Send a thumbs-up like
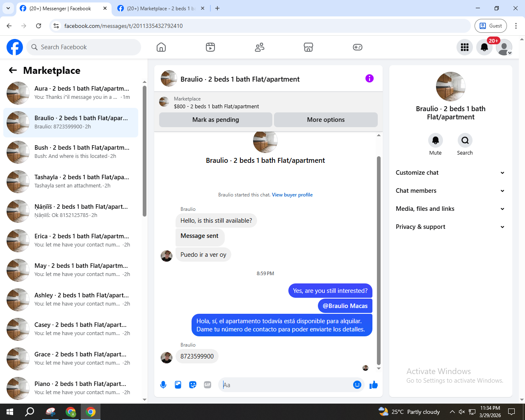 374,385
